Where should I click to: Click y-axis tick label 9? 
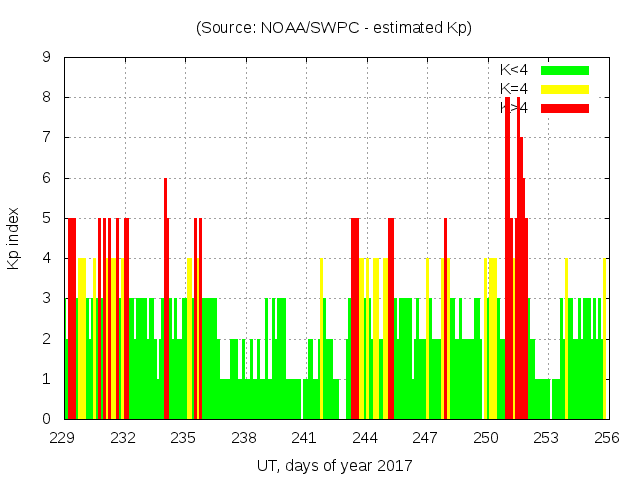(46, 57)
